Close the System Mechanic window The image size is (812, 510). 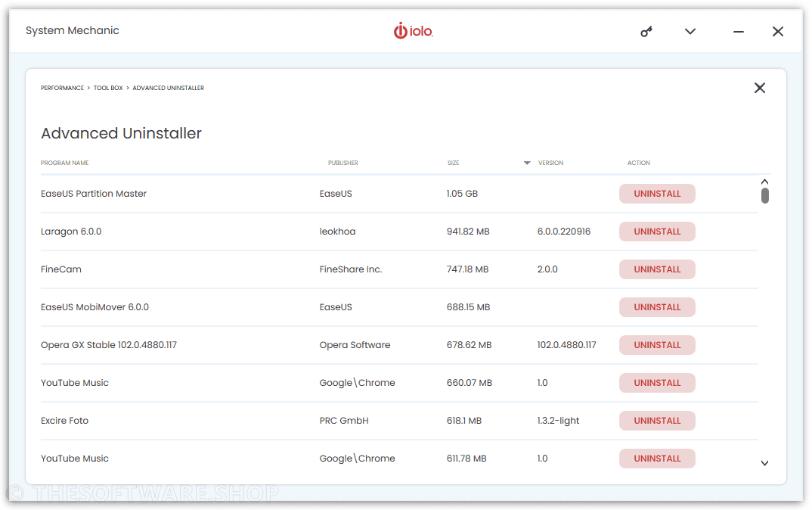[x=778, y=32]
